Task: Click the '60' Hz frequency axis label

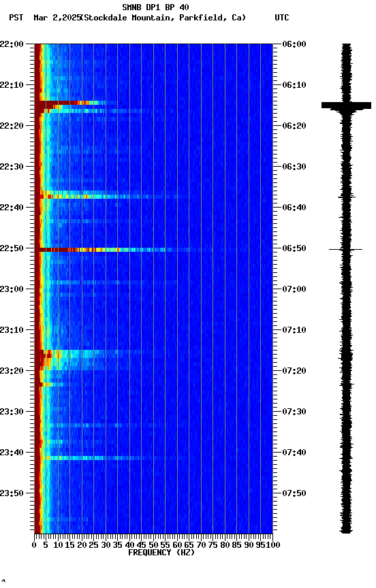Action: (177, 545)
